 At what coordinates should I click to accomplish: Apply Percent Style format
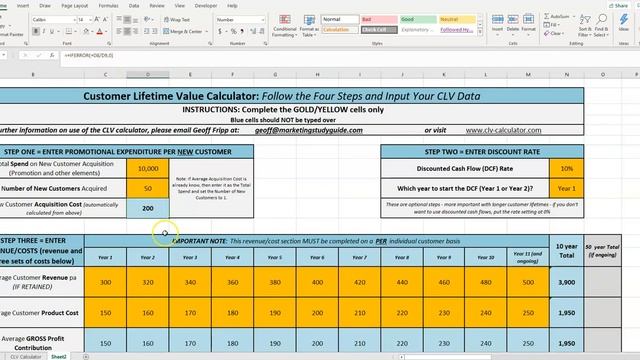[x=233, y=31]
